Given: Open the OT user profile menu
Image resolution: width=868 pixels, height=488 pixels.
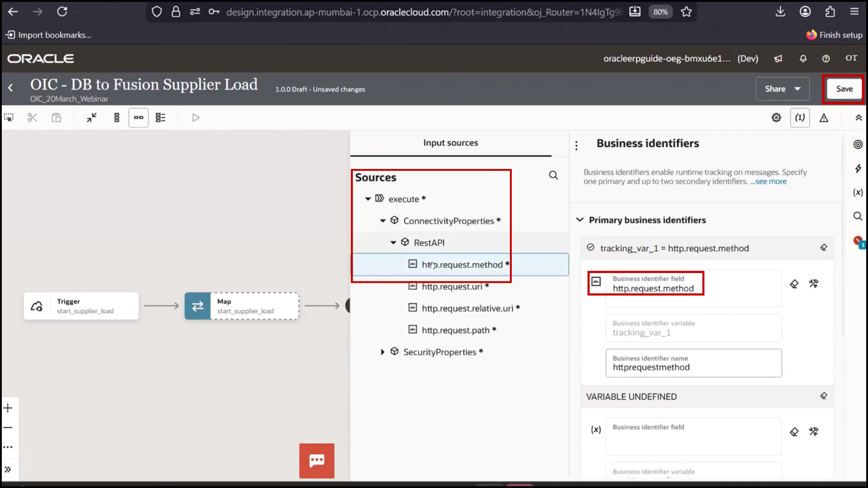Looking at the screenshot, I should (851, 58).
